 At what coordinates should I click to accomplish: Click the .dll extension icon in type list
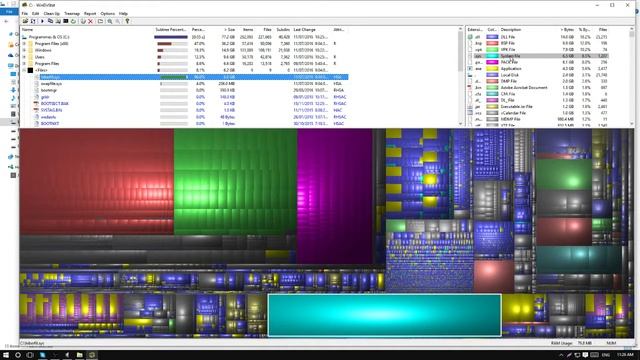click(x=470, y=37)
